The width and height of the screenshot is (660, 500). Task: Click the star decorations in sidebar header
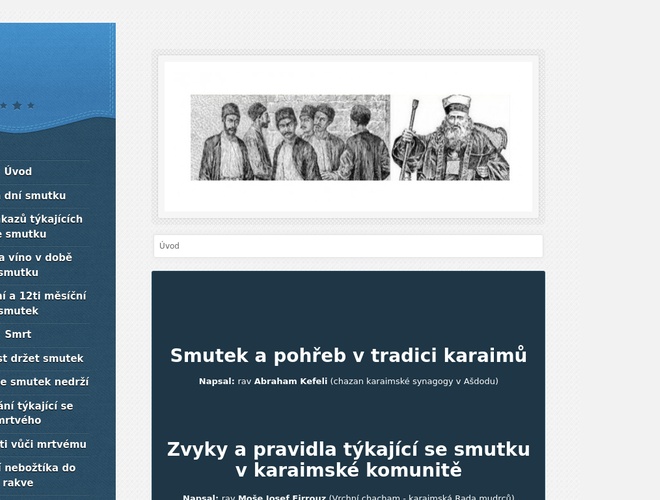[x=18, y=105]
